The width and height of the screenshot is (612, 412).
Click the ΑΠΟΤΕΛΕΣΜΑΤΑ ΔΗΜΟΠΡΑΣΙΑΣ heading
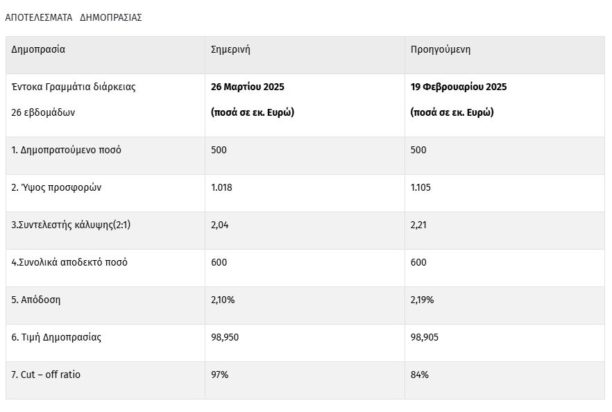[74, 17]
